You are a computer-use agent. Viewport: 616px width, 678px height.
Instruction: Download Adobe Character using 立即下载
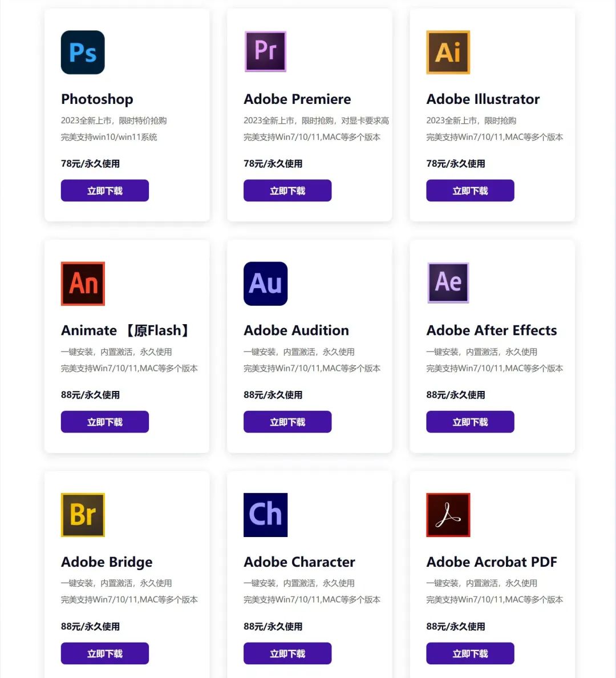287,653
